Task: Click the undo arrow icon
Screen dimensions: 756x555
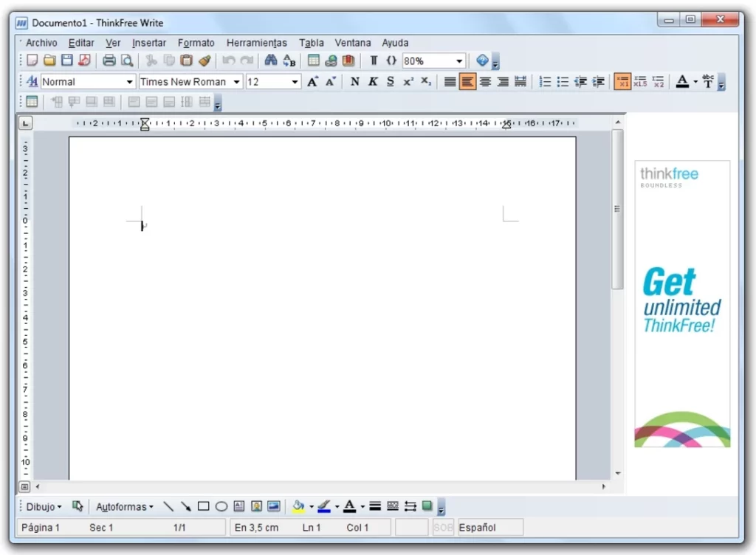Action: 229,61
